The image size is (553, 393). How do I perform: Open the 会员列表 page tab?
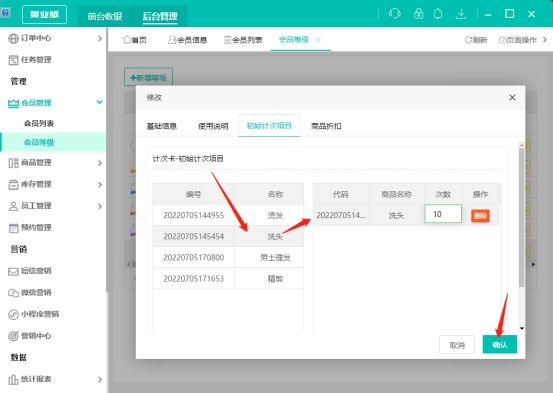click(243, 40)
